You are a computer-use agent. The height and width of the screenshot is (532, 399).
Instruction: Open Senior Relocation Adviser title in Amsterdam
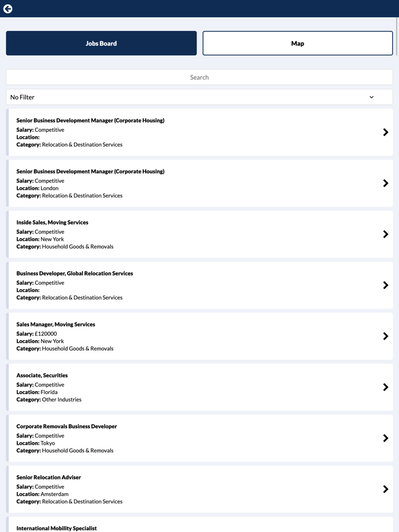click(x=48, y=477)
